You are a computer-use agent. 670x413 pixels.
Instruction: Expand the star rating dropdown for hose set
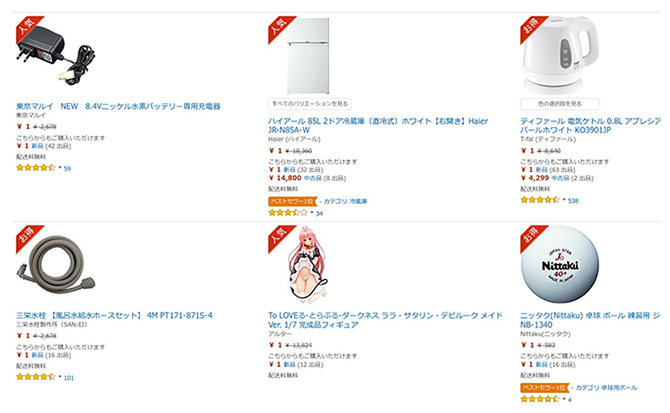(58, 377)
